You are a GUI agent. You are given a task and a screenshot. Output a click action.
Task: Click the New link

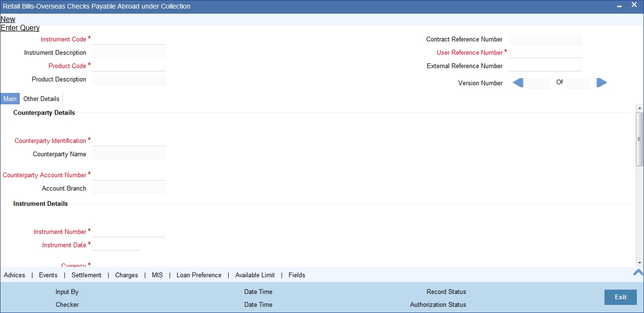tap(8, 20)
